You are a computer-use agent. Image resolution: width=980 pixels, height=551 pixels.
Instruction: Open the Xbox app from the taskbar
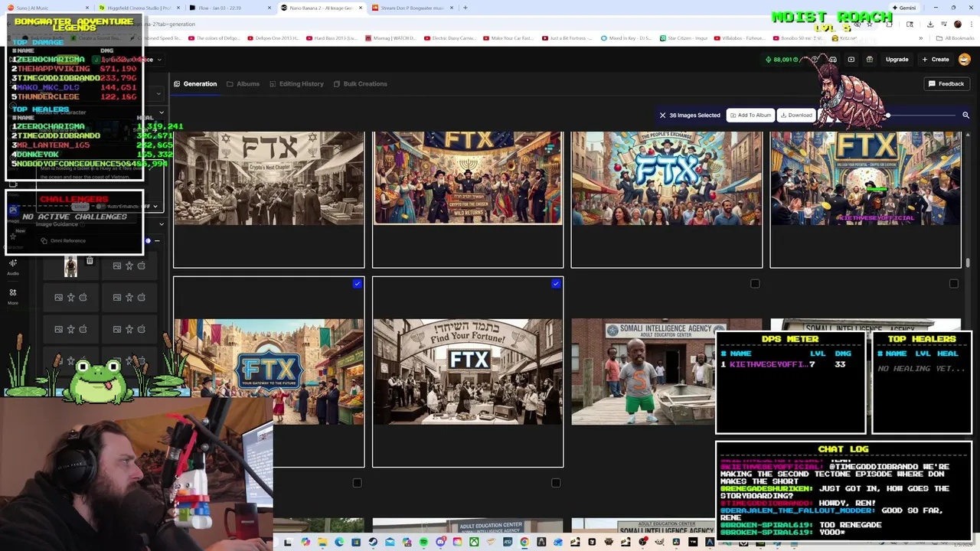coord(474,543)
